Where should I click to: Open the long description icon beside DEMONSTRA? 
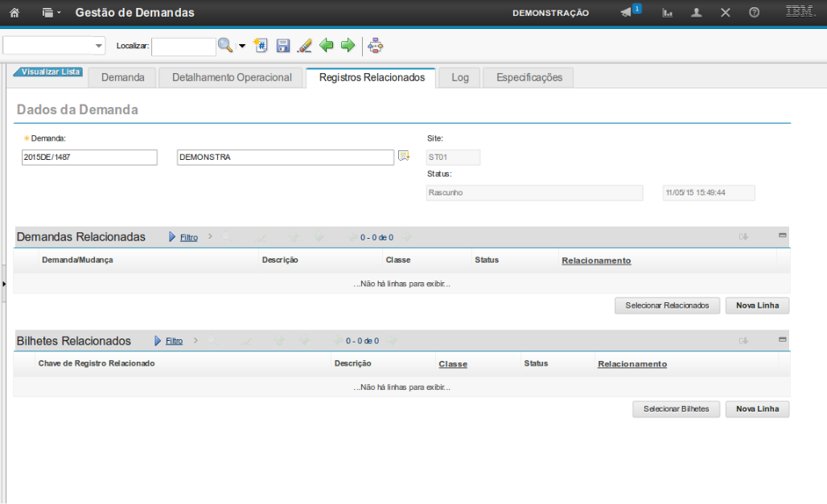point(404,157)
